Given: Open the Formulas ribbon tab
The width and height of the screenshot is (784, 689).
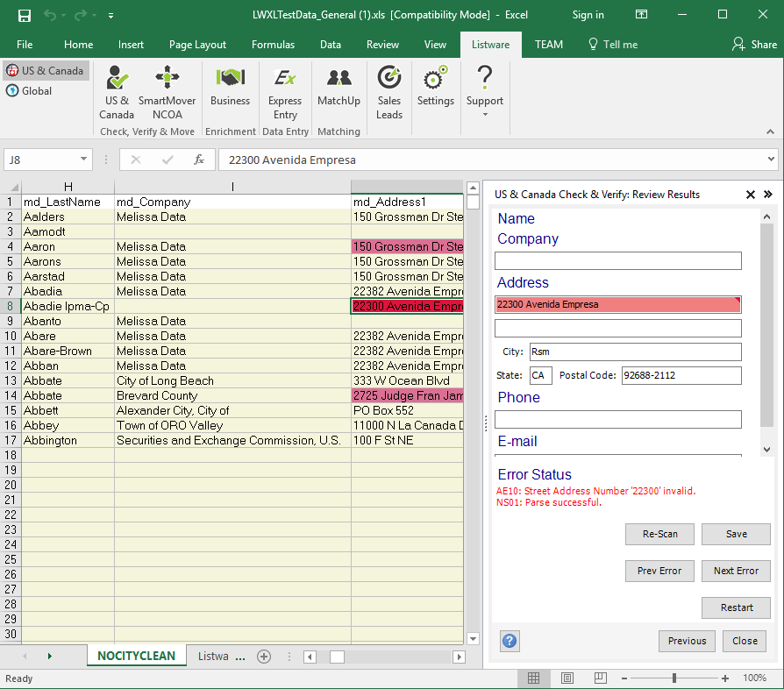Looking at the screenshot, I should point(273,45).
